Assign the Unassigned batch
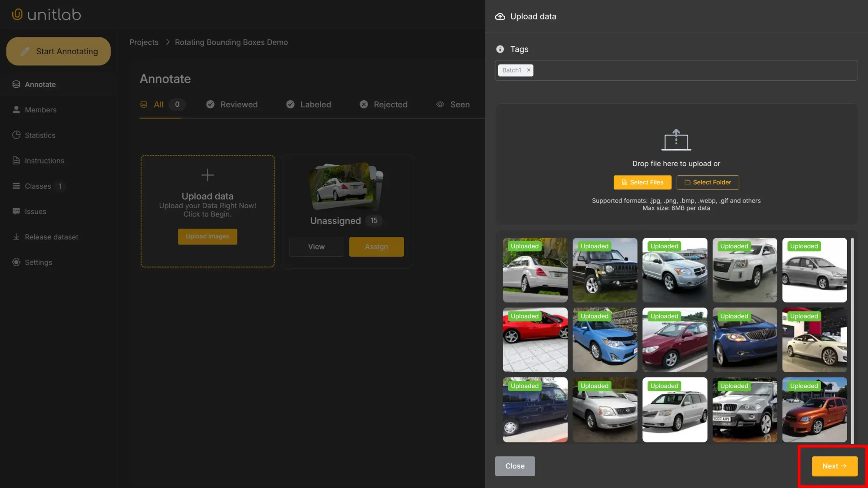 coord(376,246)
